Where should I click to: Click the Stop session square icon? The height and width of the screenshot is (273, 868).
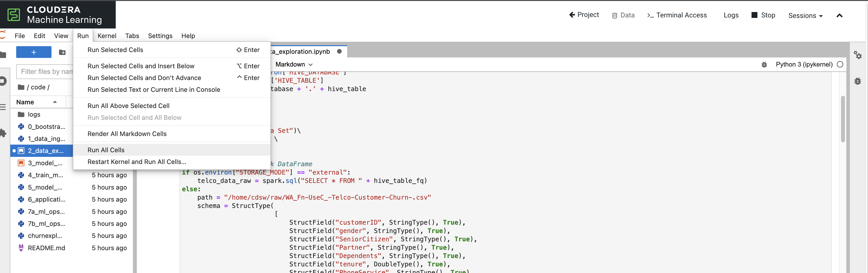click(x=754, y=15)
